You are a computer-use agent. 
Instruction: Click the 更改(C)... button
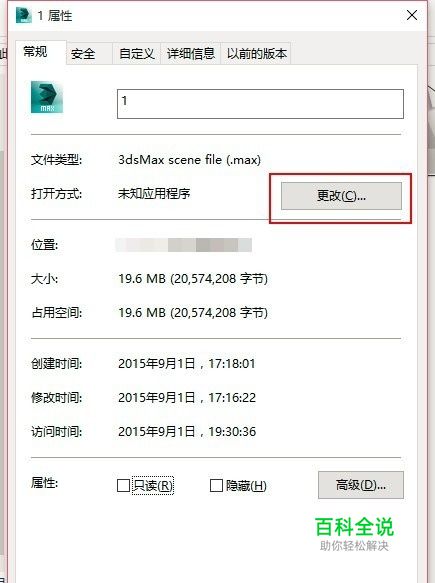[341, 196]
